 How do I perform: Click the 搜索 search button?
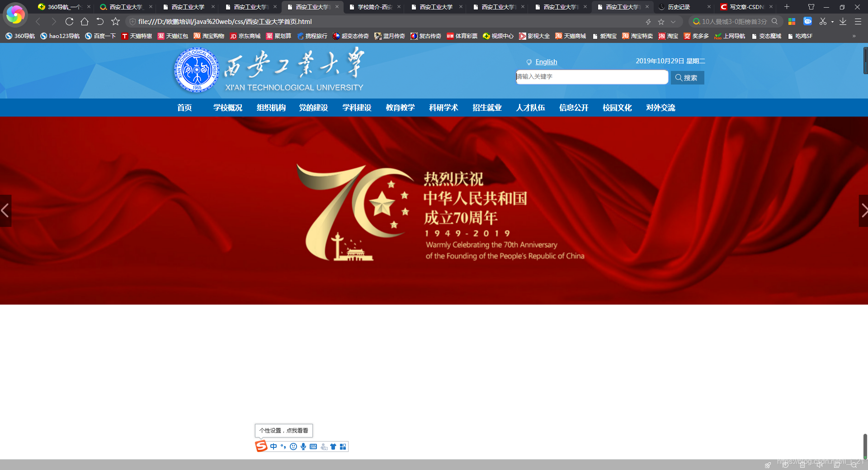click(687, 78)
